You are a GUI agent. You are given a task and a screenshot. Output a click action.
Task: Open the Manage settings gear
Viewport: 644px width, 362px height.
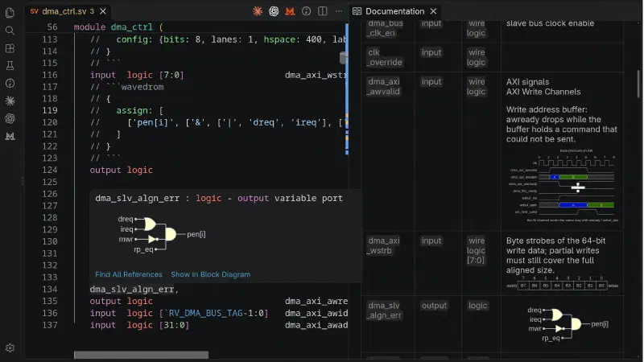[10, 348]
